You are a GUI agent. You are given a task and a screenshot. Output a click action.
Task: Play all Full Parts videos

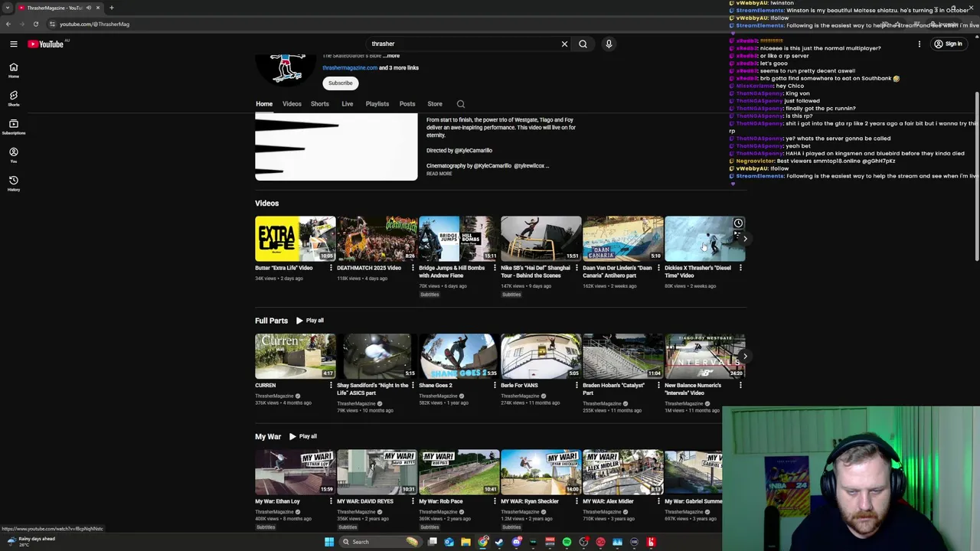pos(310,321)
